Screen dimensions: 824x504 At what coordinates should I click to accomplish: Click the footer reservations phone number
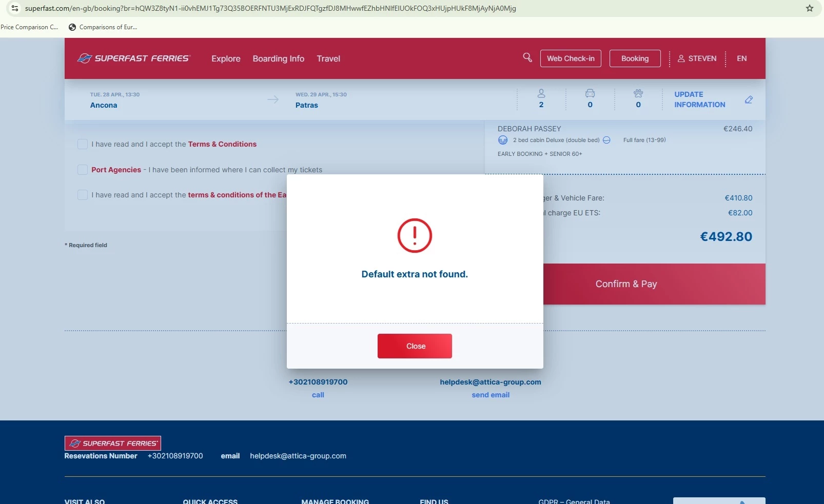click(175, 456)
